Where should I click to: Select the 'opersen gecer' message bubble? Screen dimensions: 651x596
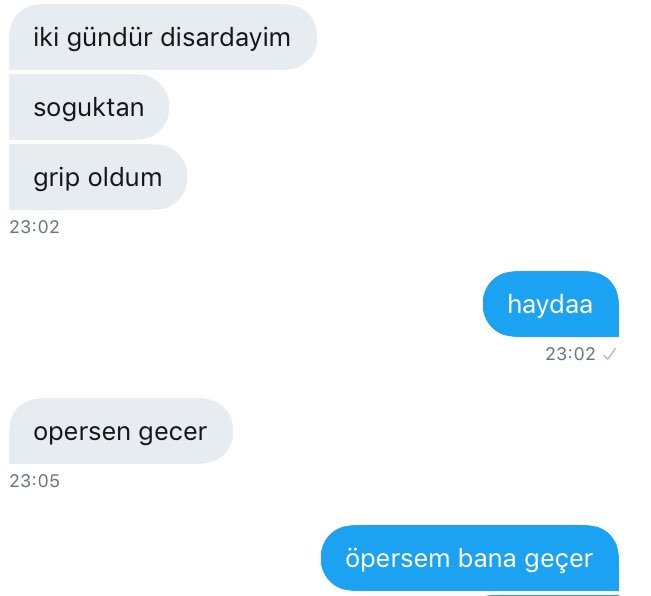pos(121,431)
